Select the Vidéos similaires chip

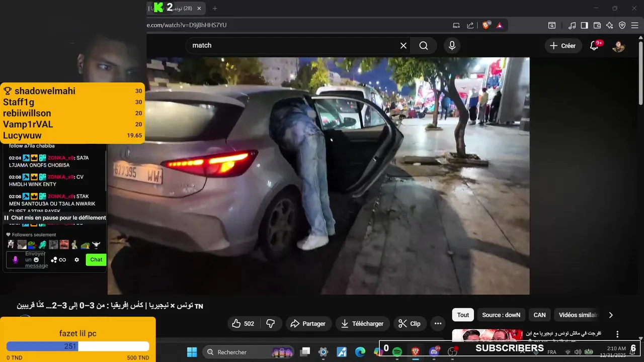point(578,315)
